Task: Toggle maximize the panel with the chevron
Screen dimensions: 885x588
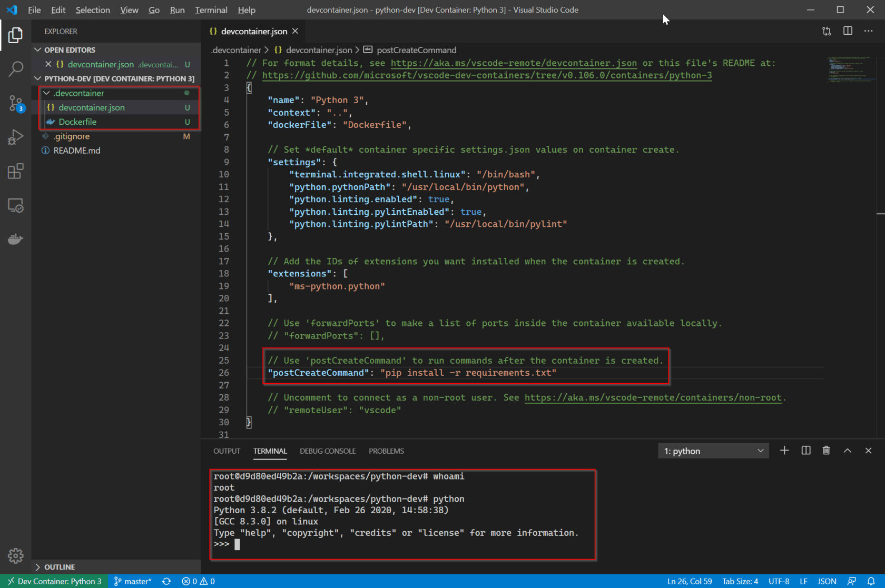Action: click(847, 451)
